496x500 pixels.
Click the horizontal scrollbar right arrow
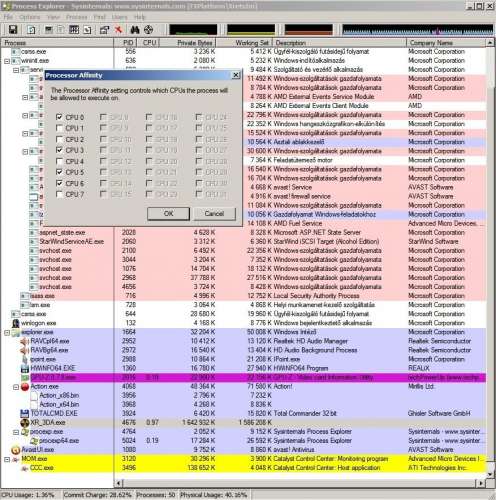point(481,483)
